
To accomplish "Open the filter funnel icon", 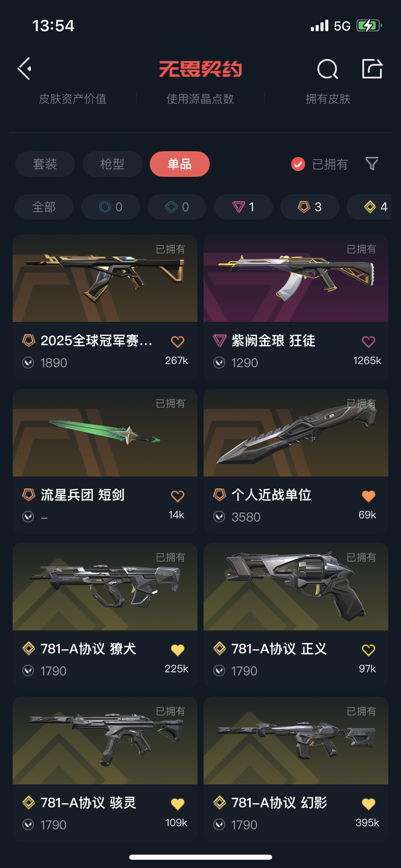I will pyautogui.click(x=372, y=164).
